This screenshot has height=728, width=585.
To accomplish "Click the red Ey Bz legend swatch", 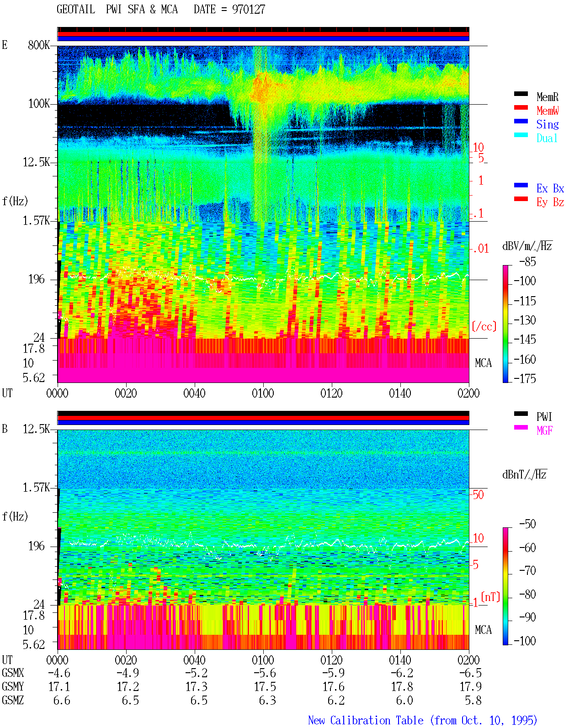I will (x=521, y=199).
